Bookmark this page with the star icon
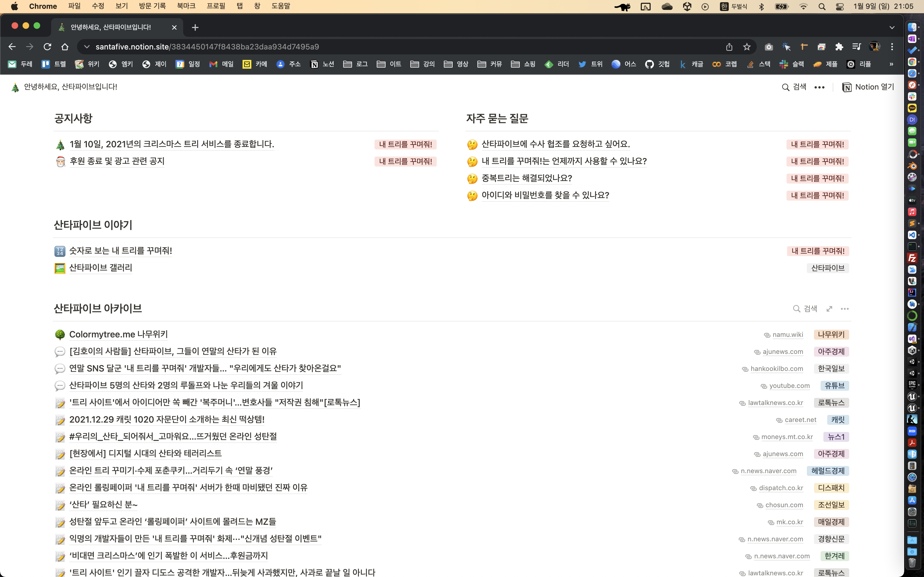 [747, 47]
